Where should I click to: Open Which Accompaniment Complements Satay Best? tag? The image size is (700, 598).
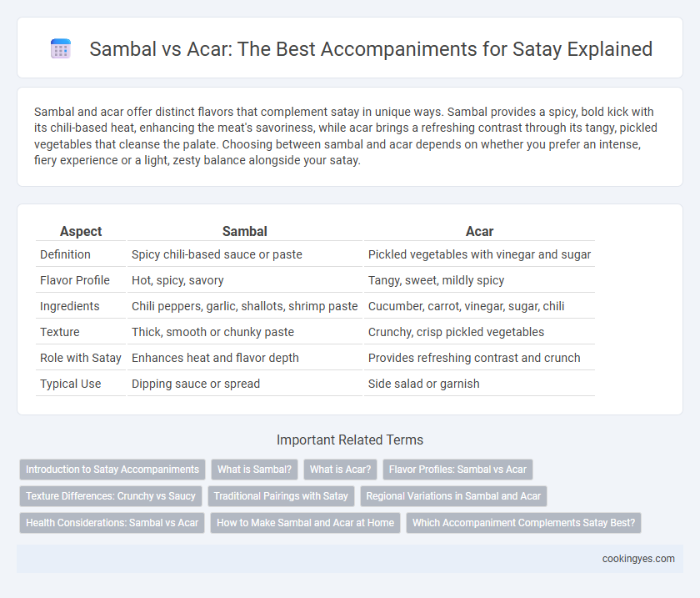pos(523,522)
